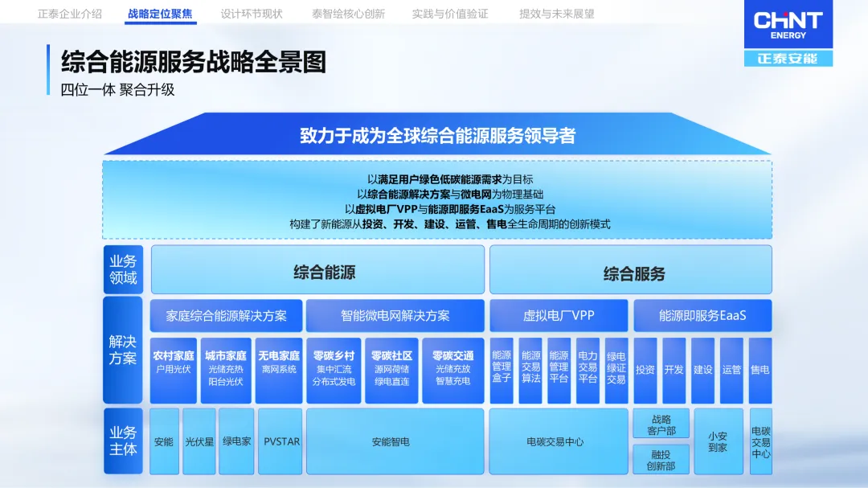Click the 战略客户部 box

click(661, 424)
